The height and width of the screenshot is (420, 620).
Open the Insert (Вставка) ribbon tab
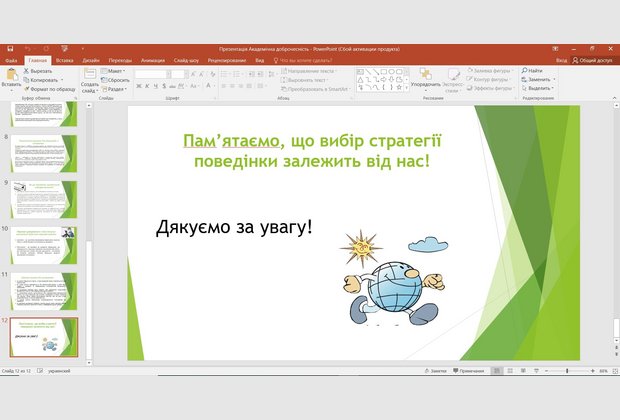64,60
